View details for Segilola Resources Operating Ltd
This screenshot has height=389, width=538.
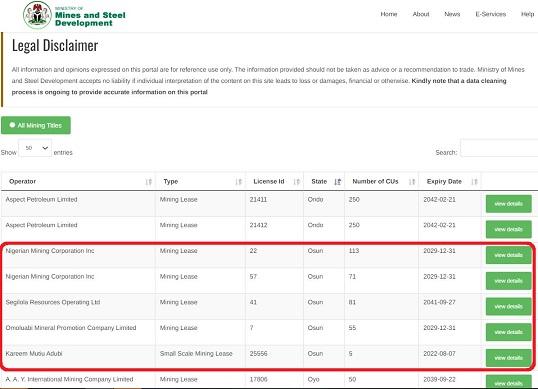508,306
